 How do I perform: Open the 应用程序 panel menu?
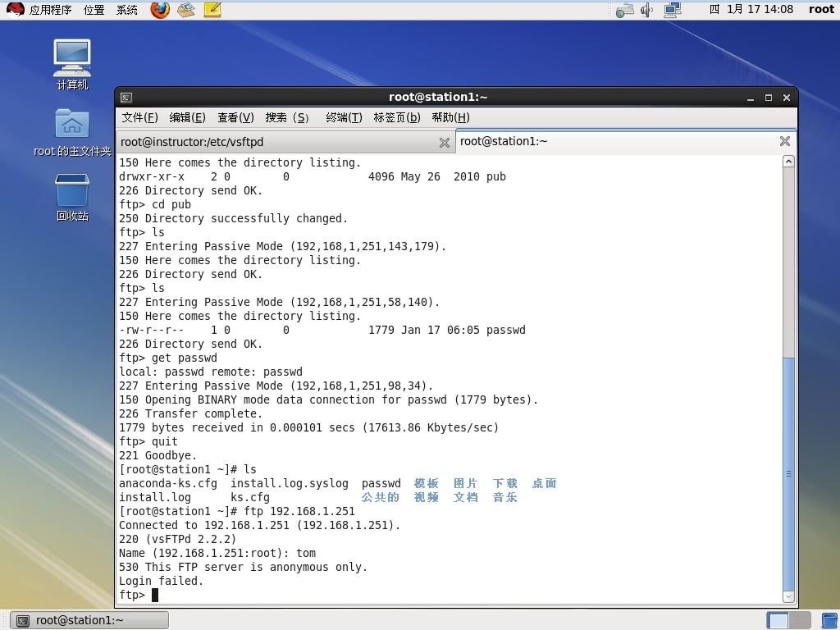pyautogui.click(x=50, y=10)
